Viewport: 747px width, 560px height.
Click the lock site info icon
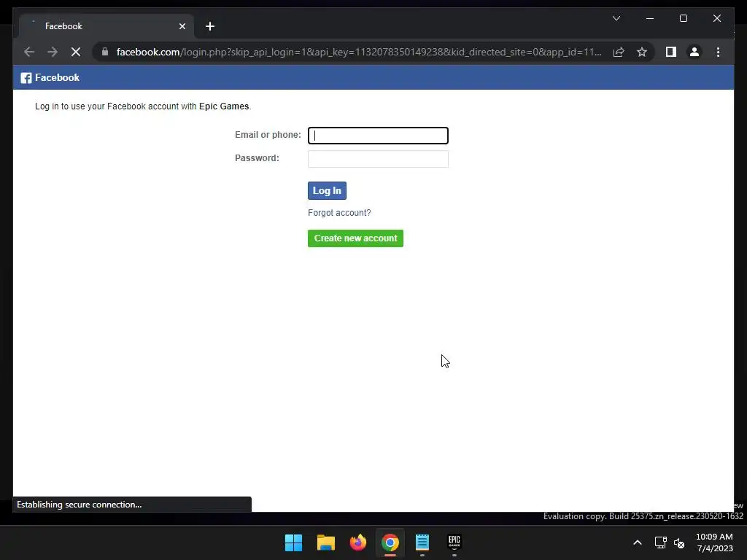coord(105,52)
